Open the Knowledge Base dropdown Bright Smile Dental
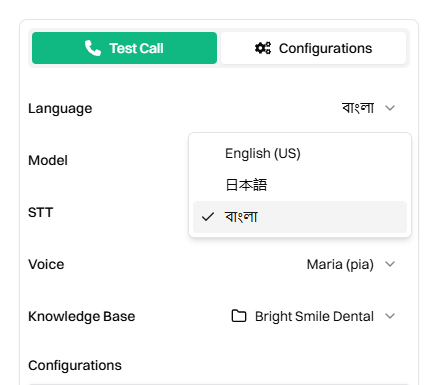This screenshot has width=427, height=385. coord(313,316)
